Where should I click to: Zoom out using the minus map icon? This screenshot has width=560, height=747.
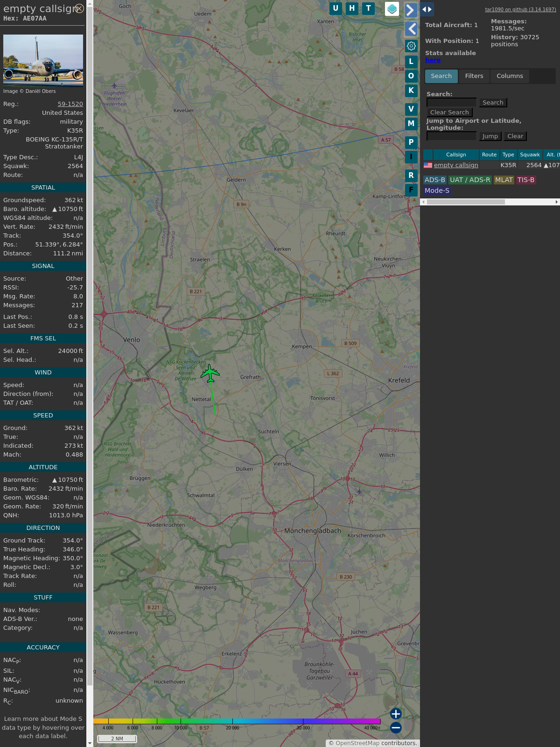[396, 727]
